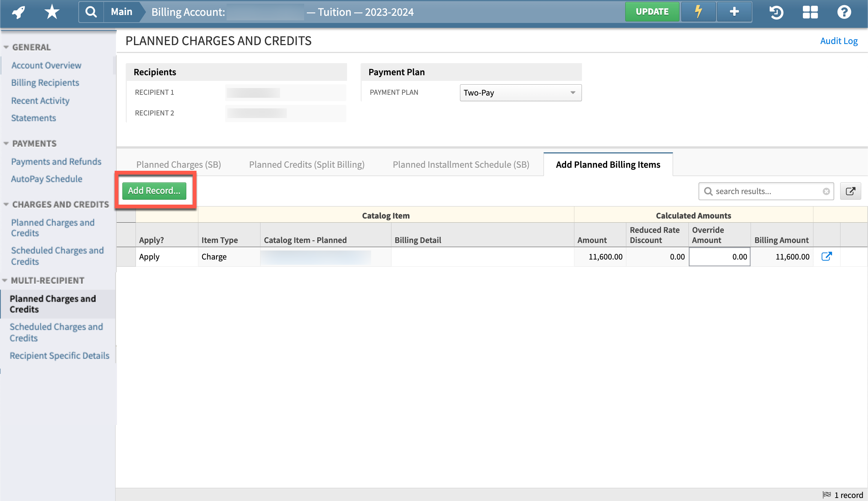The width and height of the screenshot is (868, 501).
Task: Click the grid apps icon top right
Action: 810,12
